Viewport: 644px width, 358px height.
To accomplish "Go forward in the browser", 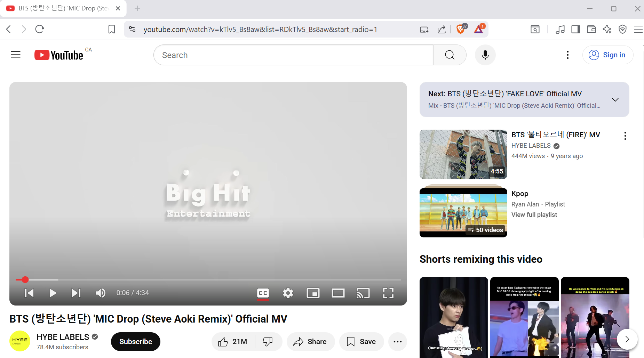I will [24, 29].
